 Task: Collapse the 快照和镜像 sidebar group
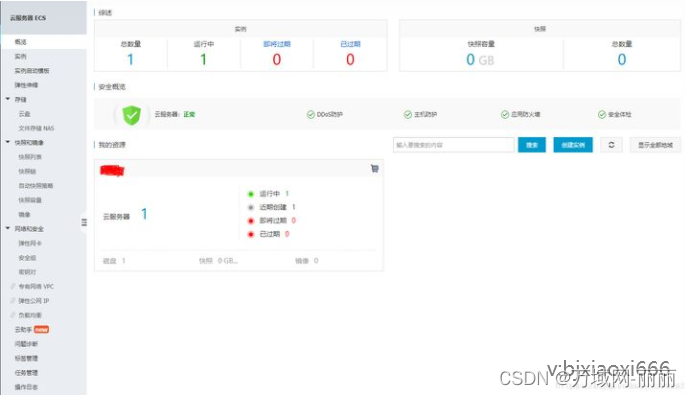(x=8, y=142)
